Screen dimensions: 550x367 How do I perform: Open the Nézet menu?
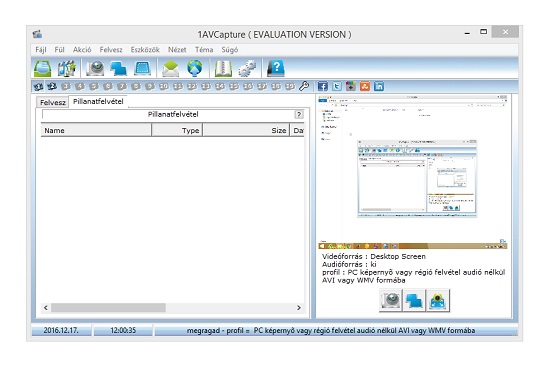point(177,50)
